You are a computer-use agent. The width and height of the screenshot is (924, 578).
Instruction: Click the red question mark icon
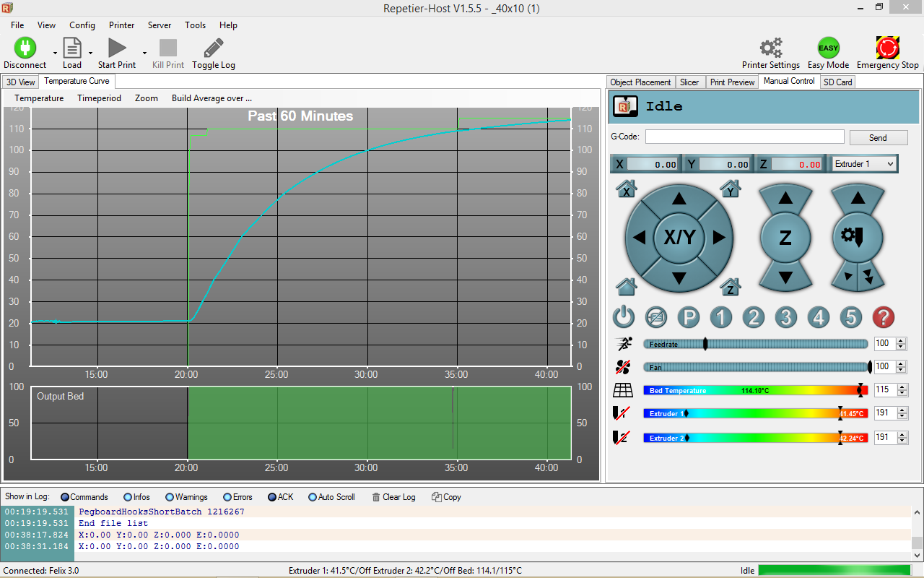[x=884, y=316]
